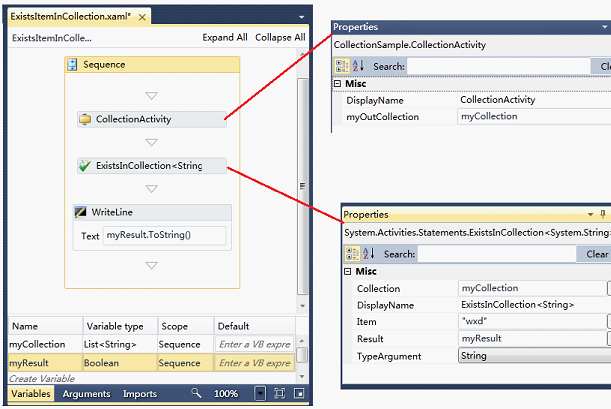Click the Search field in lower Properties panel

[x=497, y=254]
